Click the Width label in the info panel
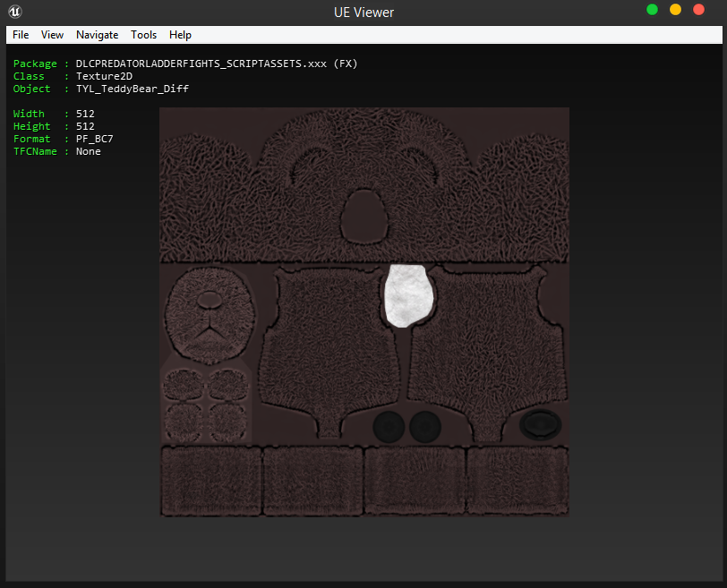 click(29, 114)
